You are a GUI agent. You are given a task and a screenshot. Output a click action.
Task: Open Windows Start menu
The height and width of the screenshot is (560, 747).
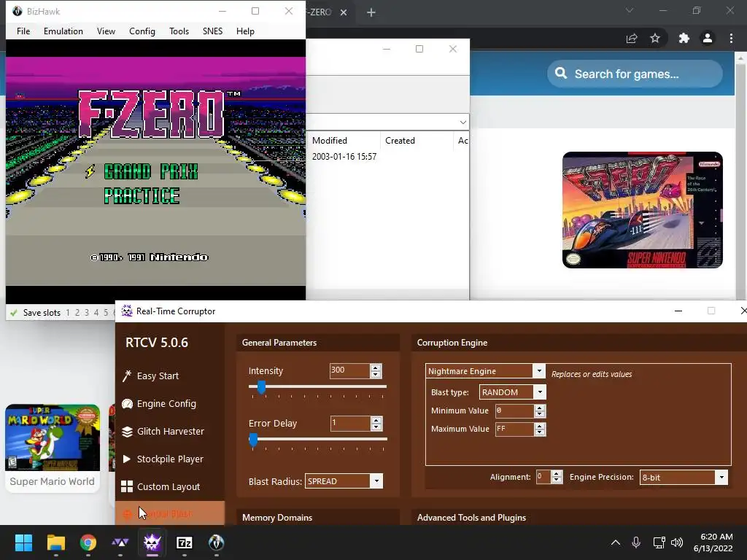click(23, 542)
